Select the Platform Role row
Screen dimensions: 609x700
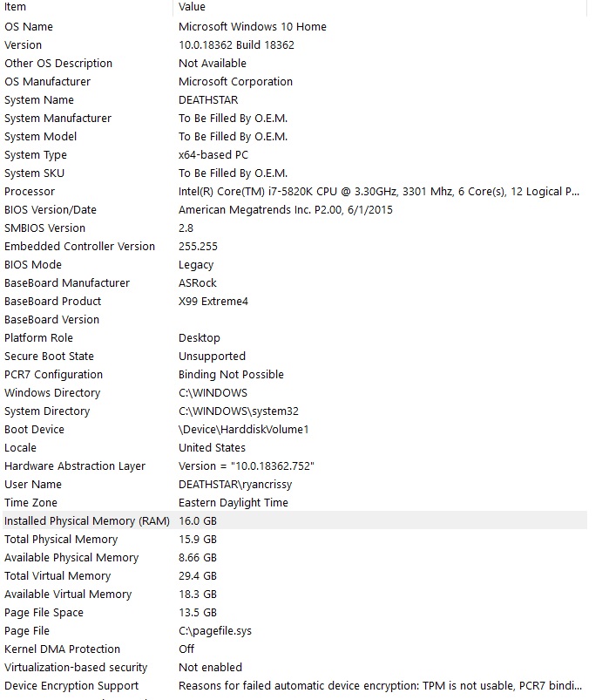pos(294,338)
